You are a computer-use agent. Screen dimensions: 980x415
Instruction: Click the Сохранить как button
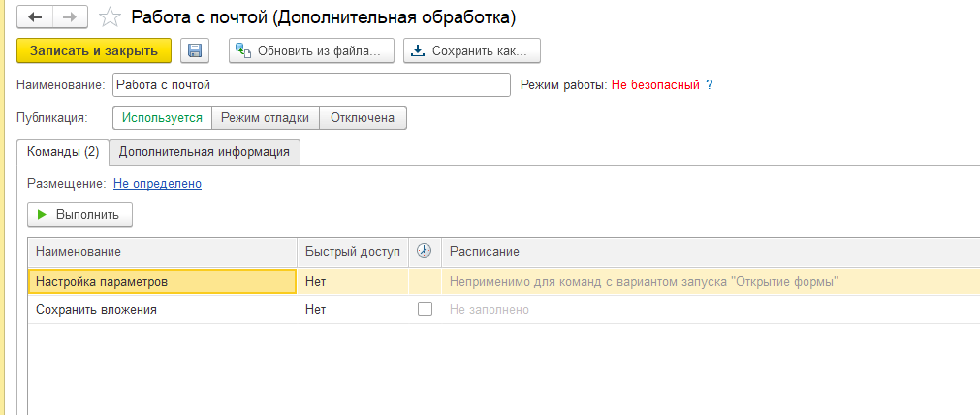coord(472,50)
